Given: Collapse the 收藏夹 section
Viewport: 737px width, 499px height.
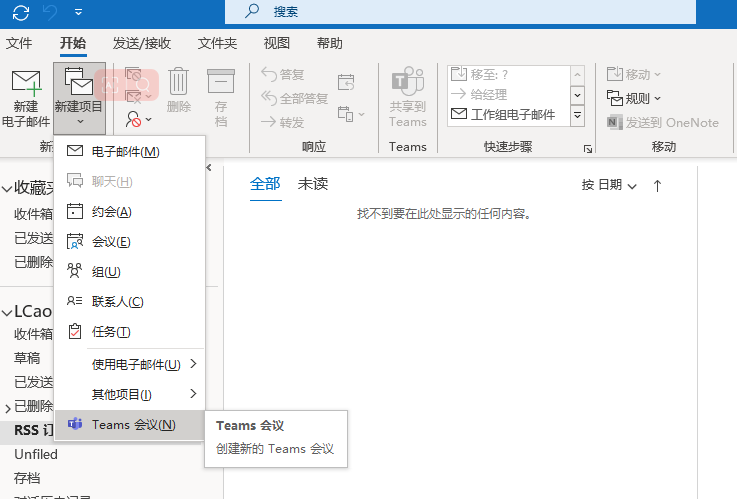Looking at the screenshot, I should [x=7, y=189].
